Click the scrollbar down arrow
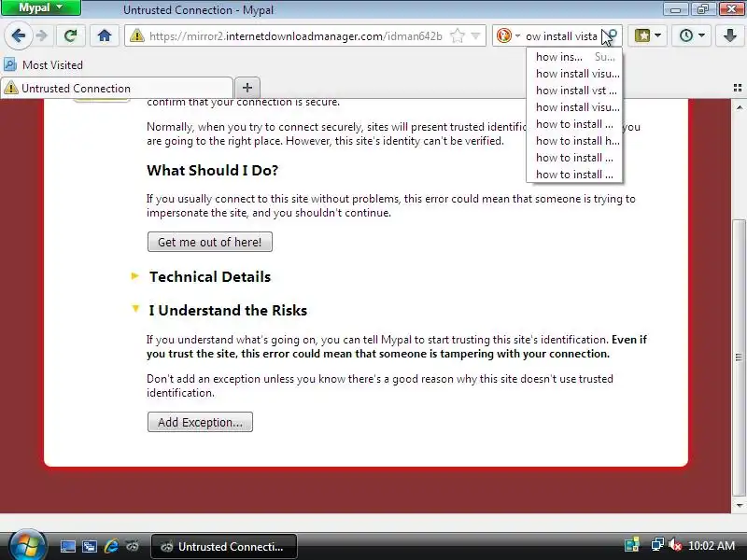The height and width of the screenshot is (560, 747). point(739,505)
